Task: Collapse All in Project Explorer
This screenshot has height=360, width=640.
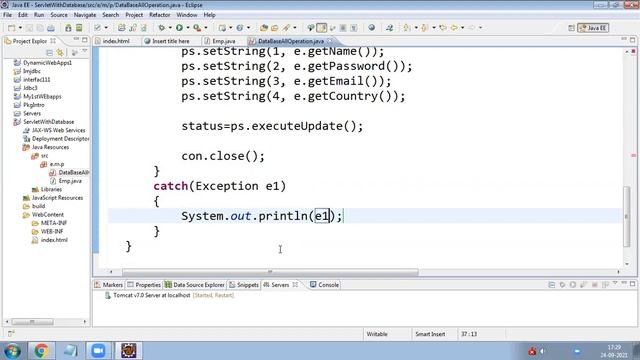Action: [x=49, y=53]
